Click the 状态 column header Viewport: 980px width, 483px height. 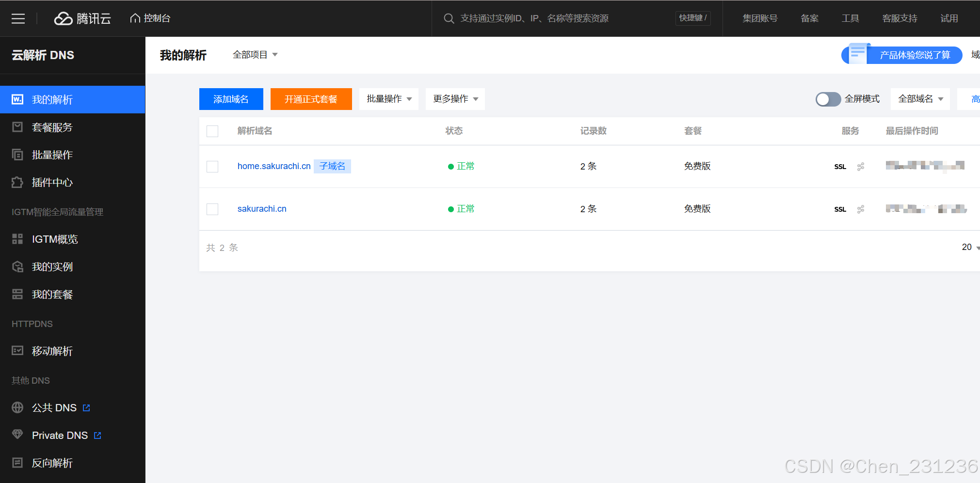454,131
